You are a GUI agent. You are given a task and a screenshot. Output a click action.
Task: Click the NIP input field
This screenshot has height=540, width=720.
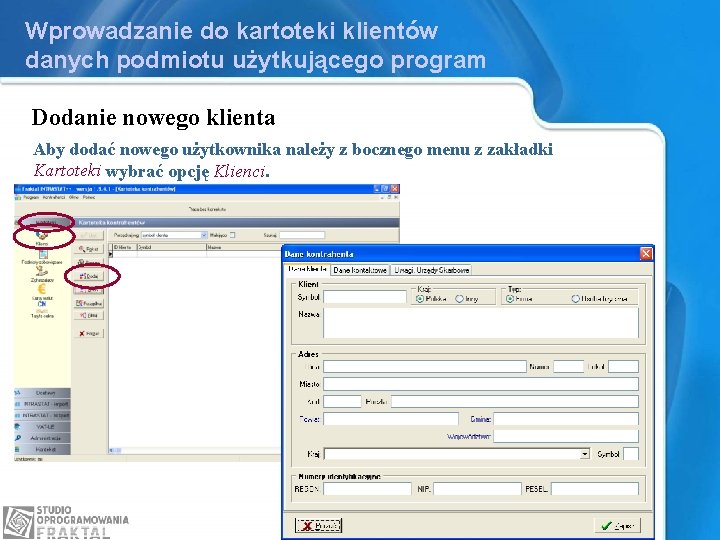point(478,489)
